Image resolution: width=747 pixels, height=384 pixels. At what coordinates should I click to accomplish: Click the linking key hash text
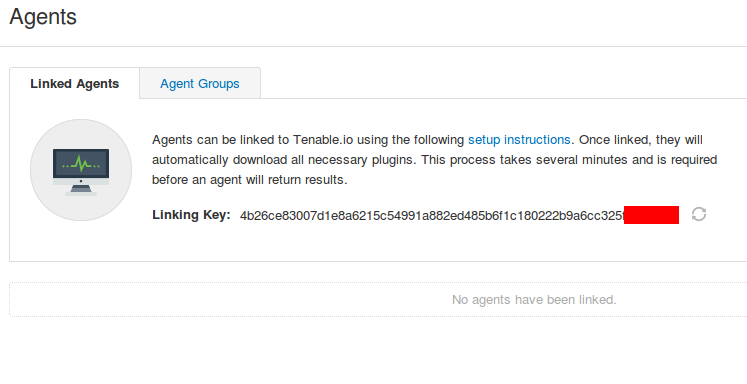(432, 215)
